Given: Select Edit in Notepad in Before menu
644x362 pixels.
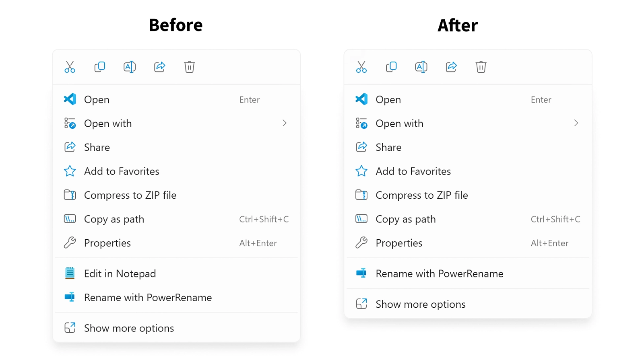Looking at the screenshot, I should click(x=120, y=274).
